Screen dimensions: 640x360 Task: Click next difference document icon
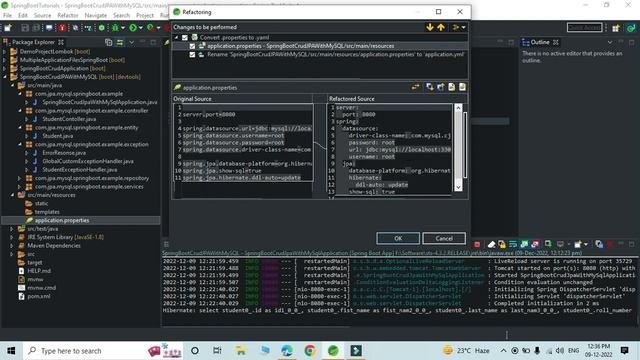click(451, 87)
